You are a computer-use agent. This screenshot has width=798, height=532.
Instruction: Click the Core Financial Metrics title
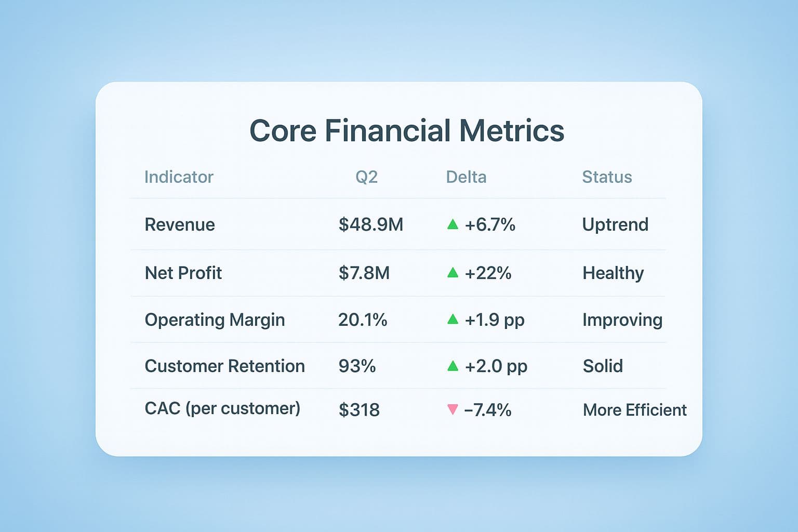click(407, 130)
